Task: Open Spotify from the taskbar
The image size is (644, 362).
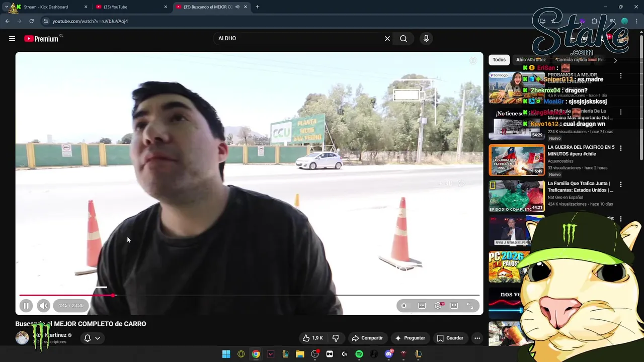Action: tap(359, 354)
